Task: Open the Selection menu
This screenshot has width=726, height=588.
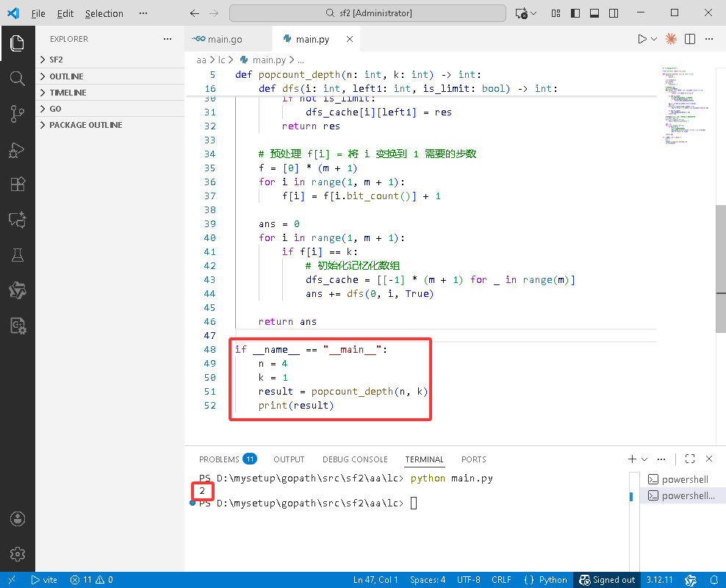Action: point(104,13)
